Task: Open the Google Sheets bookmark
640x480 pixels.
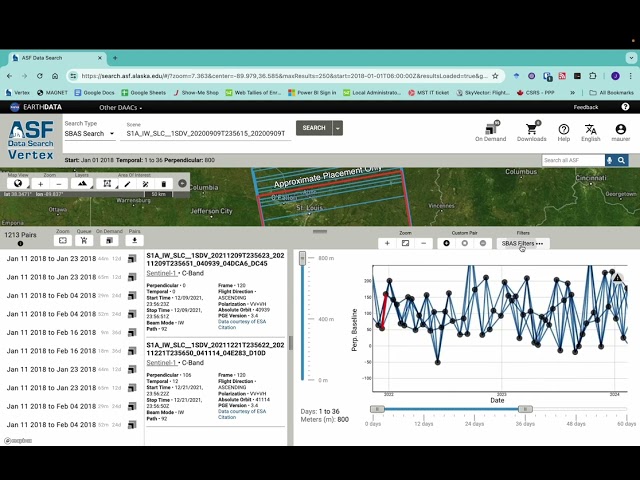Action: (x=143, y=93)
